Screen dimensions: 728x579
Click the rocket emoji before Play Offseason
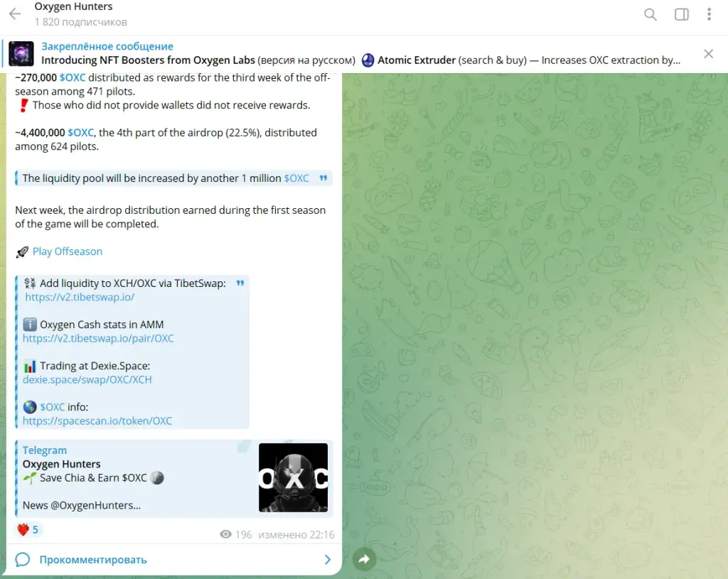(x=22, y=252)
